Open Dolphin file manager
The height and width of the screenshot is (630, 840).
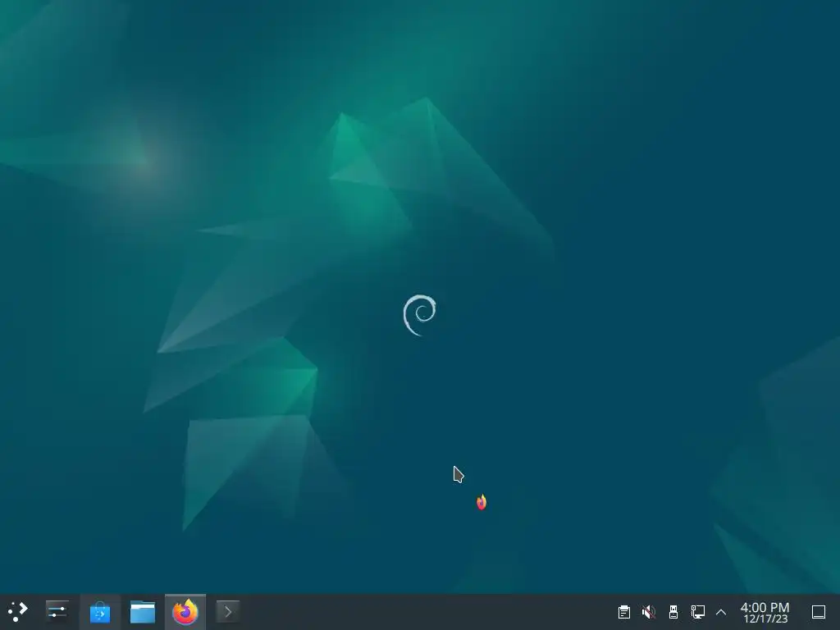click(143, 611)
